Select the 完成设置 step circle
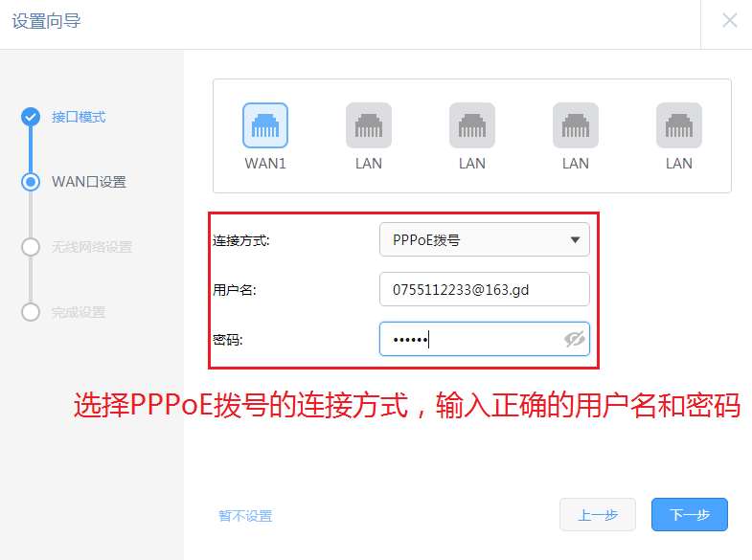752x560 pixels. point(31,312)
